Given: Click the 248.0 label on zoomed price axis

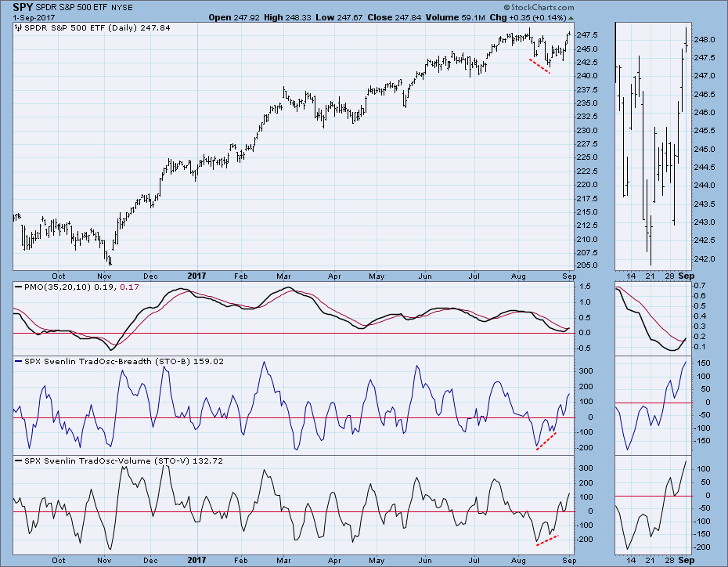Looking at the screenshot, I should 705,40.
